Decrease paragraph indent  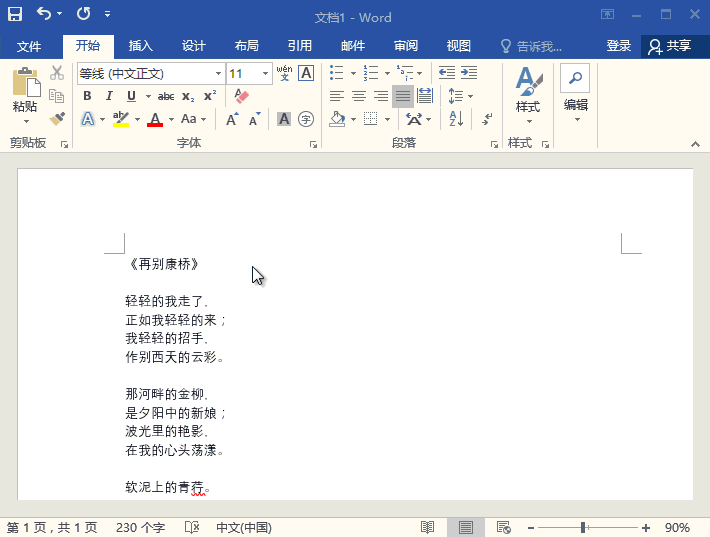tap(447, 72)
